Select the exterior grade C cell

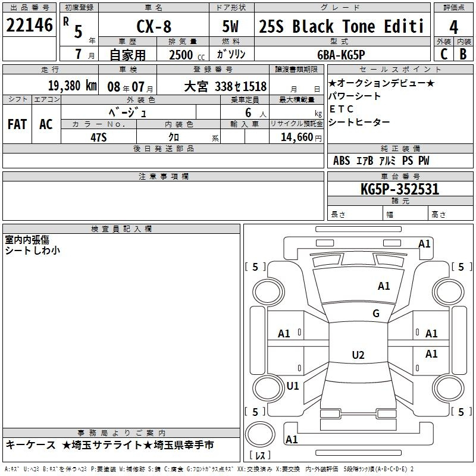click(443, 54)
